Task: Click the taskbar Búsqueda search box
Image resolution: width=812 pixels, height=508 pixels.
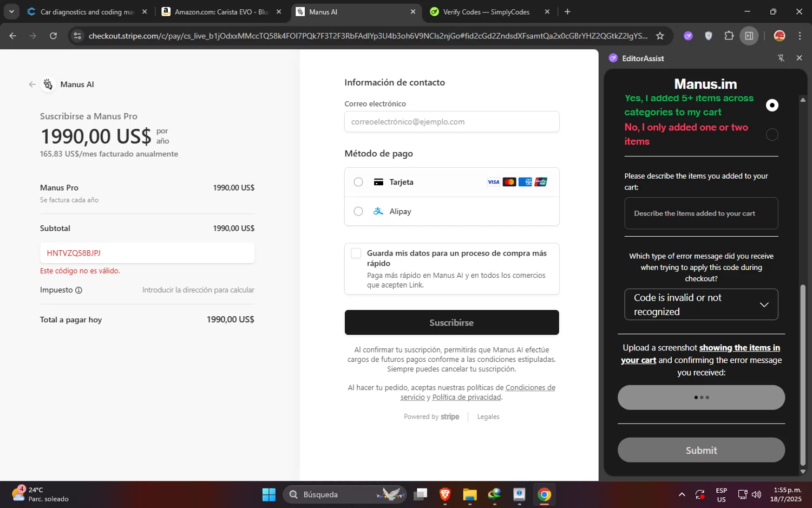Action: (345, 494)
